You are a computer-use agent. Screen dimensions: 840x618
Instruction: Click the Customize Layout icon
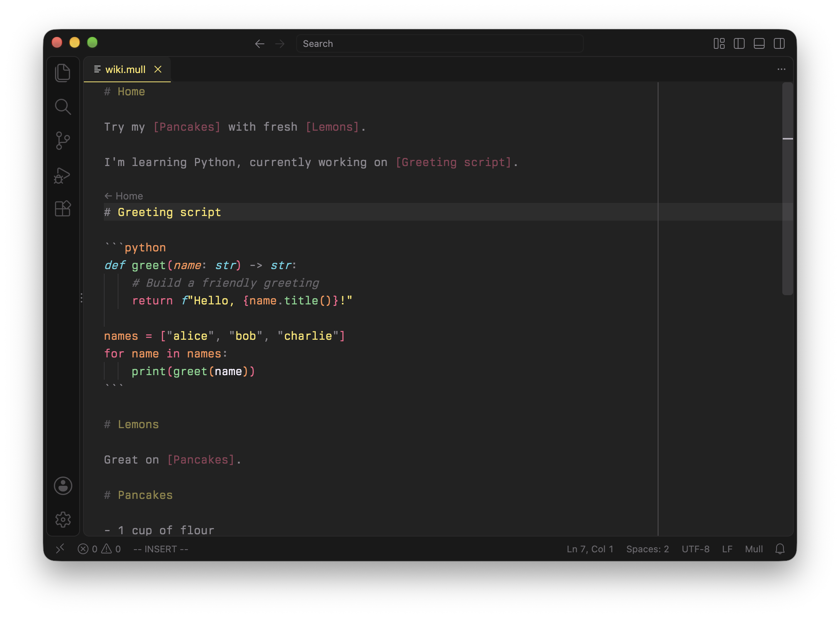719,43
